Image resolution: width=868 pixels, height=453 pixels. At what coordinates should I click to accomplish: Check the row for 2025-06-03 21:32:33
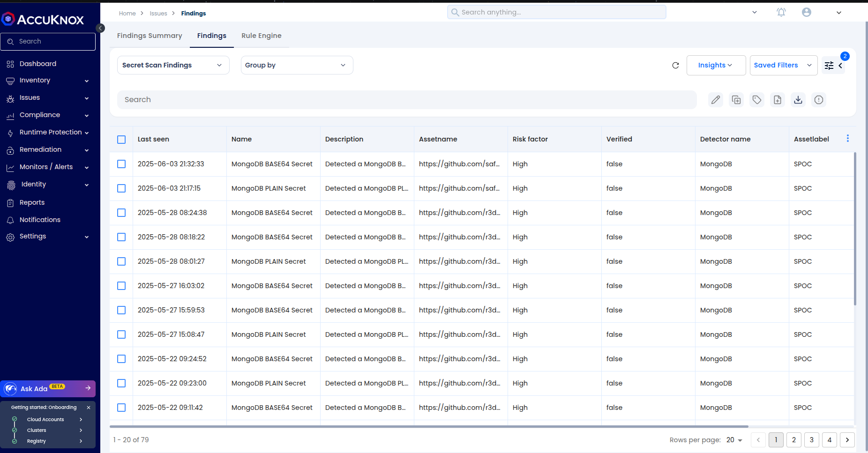tap(121, 164)
